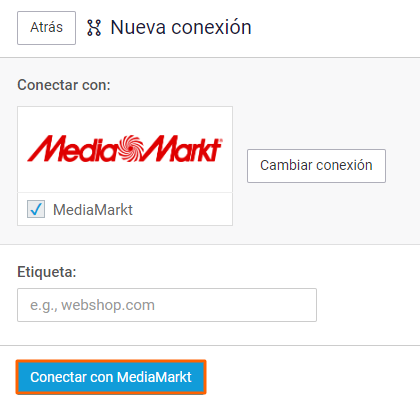Select the MediaMarkt label under the logo

[93, 210]
